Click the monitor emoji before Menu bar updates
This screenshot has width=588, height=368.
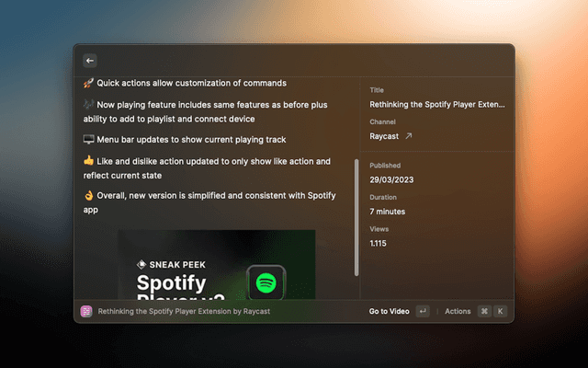click(x=88, y=140)
